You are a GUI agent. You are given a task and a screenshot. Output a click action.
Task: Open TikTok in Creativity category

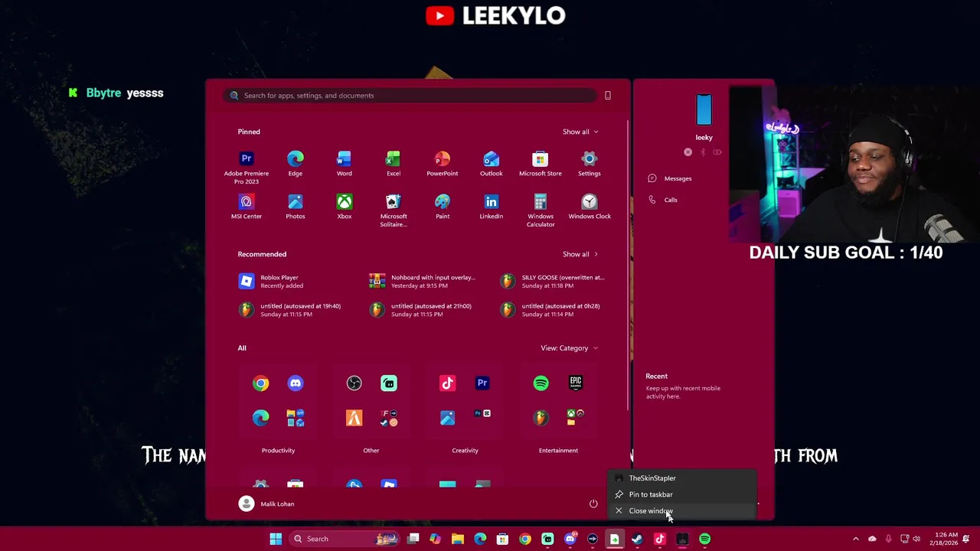[x=447, y=383]
